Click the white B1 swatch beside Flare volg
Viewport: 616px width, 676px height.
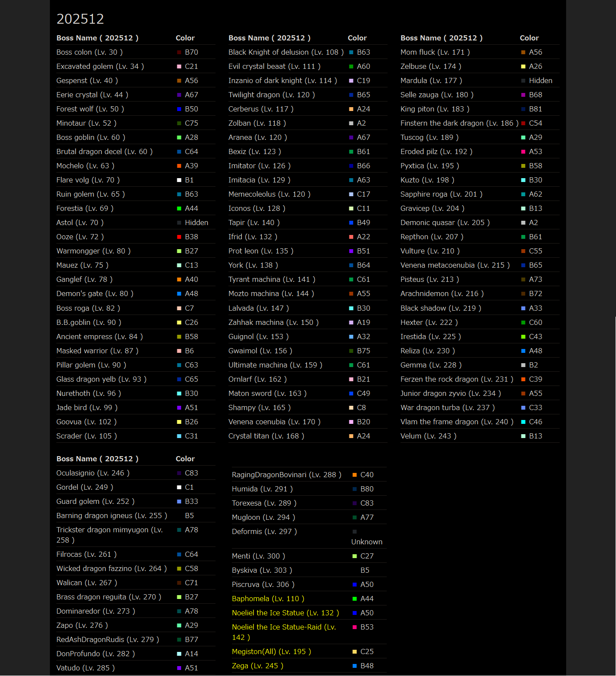click(179, 180)
